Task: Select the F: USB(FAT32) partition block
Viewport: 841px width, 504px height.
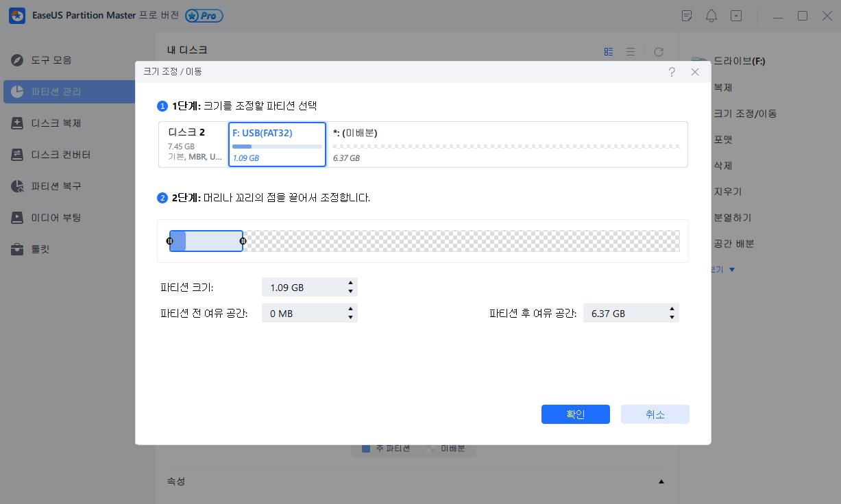Action: pyautogui.click(x=277, y=144)
